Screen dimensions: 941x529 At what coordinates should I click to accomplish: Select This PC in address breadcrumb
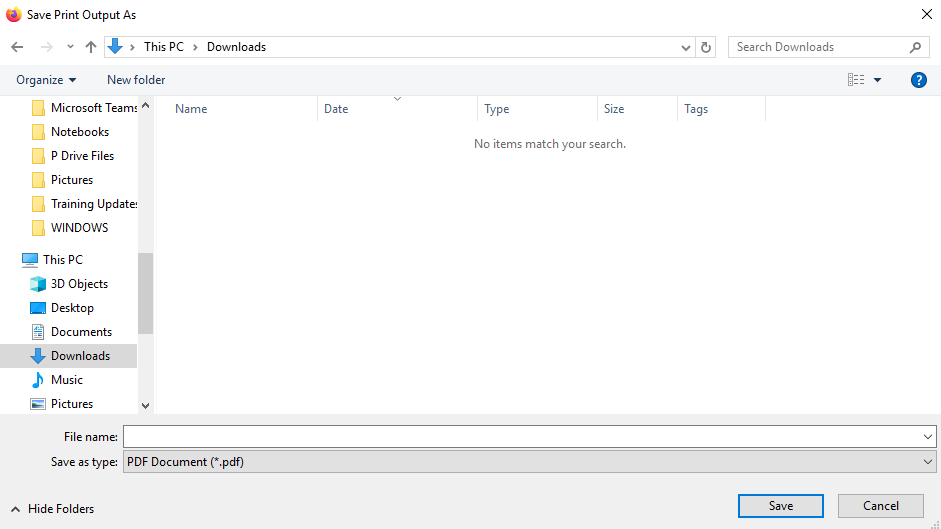click(x=164, y=47)
